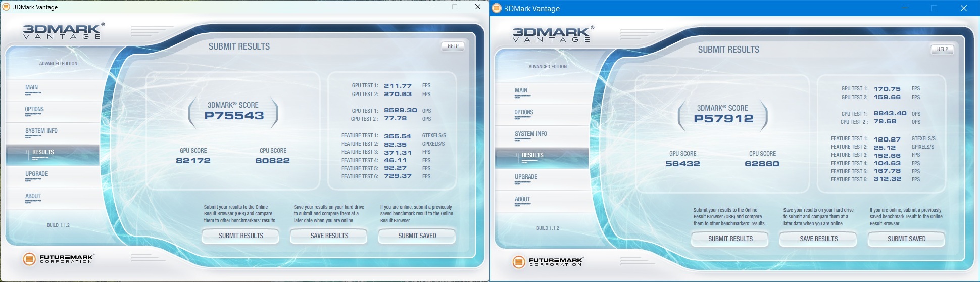980x282 pixels.
Task: Open HELP in the left window
Action: (453, 46)
